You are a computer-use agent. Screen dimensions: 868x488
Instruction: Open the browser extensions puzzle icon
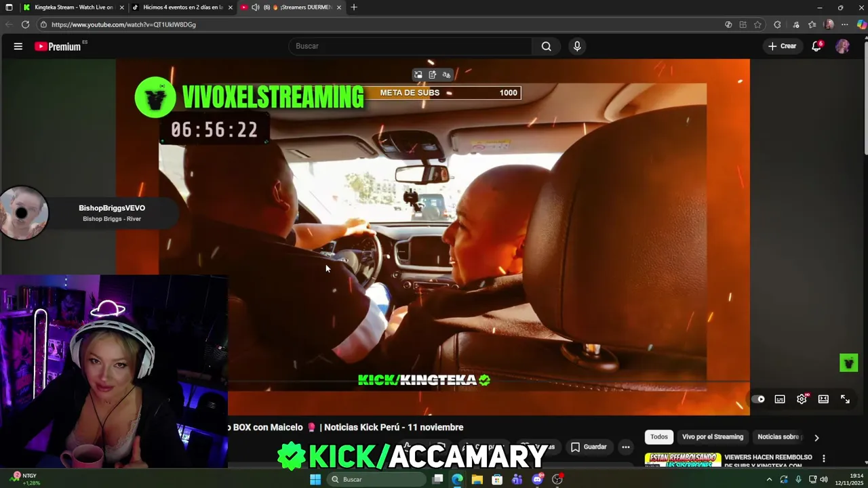point(777,24)
